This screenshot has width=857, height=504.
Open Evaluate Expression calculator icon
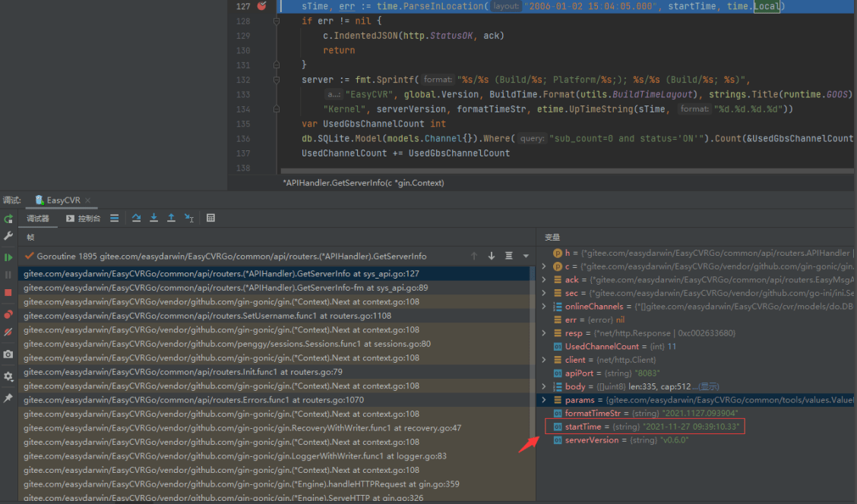click(x=211, y=219)
